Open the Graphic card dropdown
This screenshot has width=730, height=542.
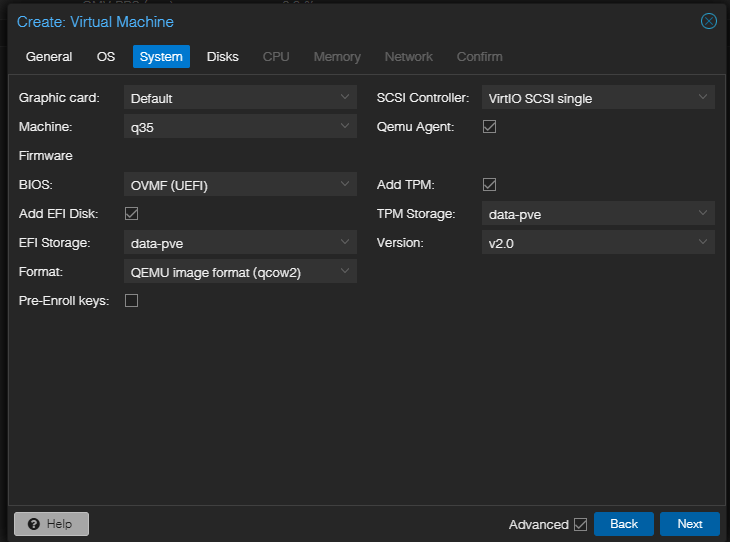240,97
